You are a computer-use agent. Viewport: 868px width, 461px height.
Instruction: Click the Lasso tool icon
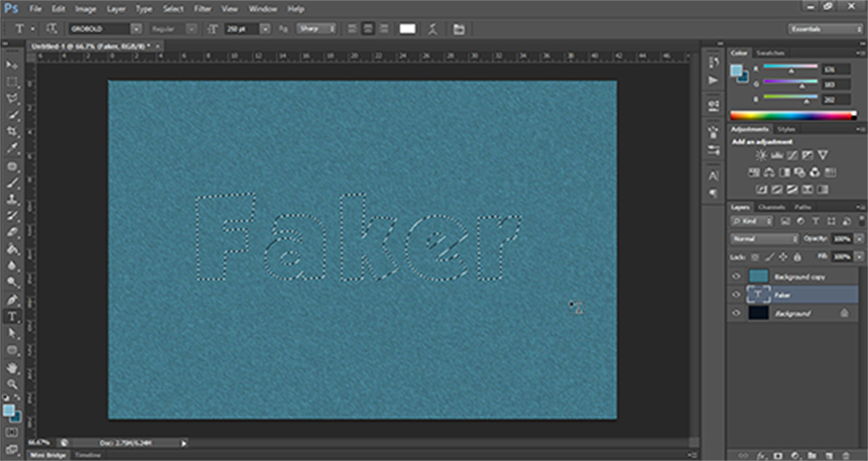point(12,99)
